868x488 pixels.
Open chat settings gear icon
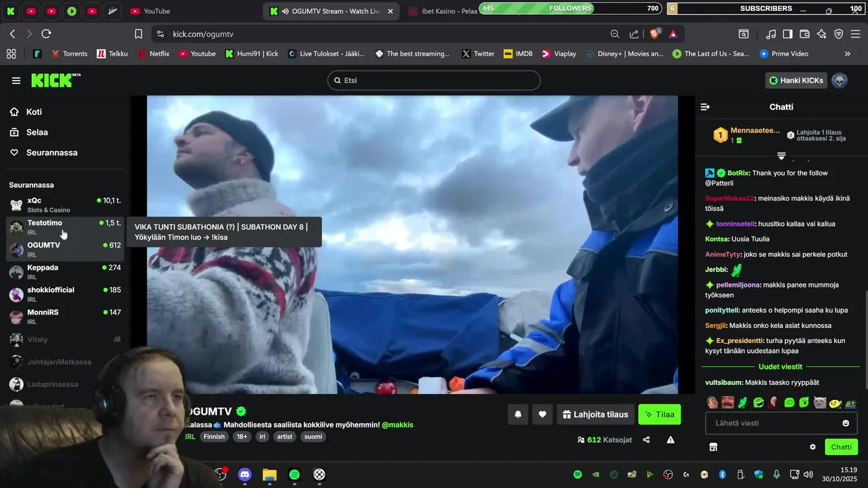point(812,447)
